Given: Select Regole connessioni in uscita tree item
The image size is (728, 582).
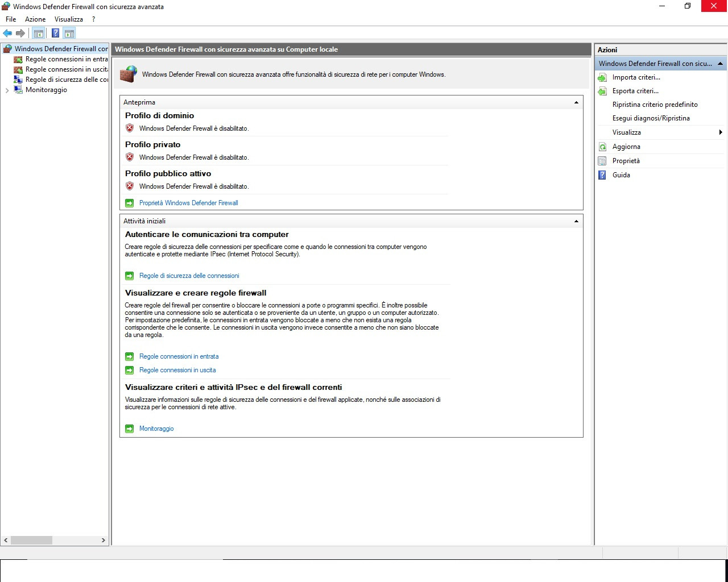Looking at the screenshot, I should tap(67, 69).
